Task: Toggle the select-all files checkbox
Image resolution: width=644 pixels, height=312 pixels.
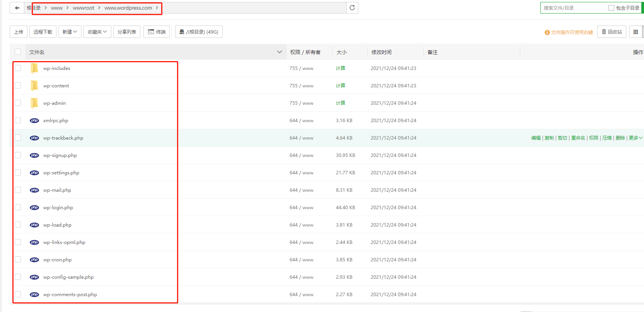Action: (x=18, y=52)
